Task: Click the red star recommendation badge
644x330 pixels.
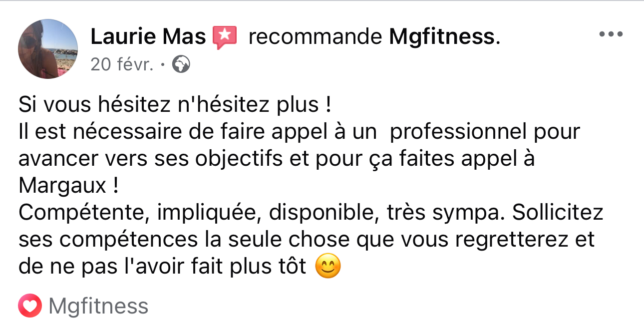Action: point(224,37)
